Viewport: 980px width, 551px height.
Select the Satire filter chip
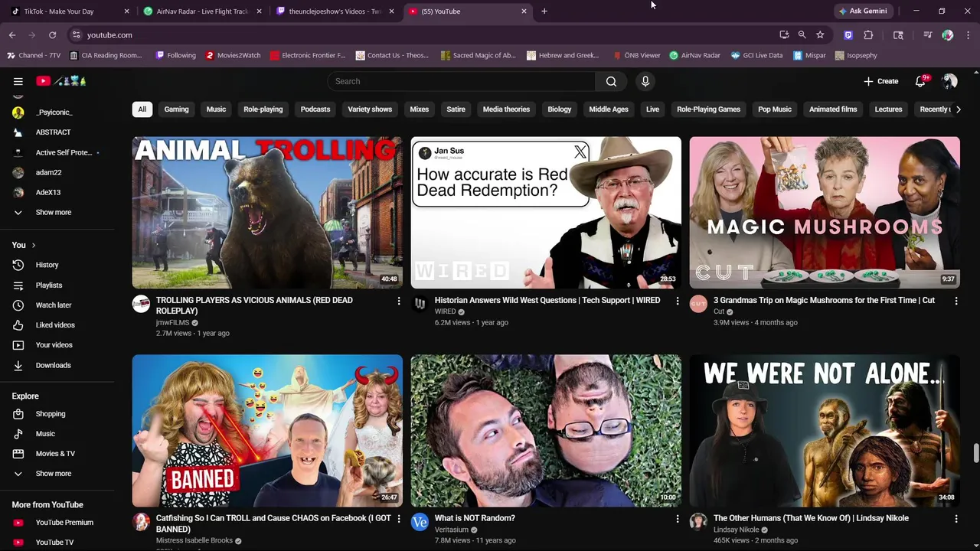[456, 109]
